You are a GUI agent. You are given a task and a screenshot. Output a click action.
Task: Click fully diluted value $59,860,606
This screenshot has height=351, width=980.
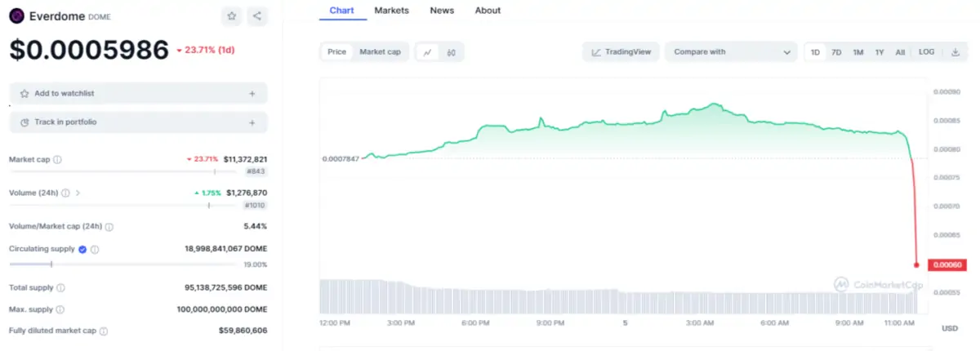pos(244,331)
